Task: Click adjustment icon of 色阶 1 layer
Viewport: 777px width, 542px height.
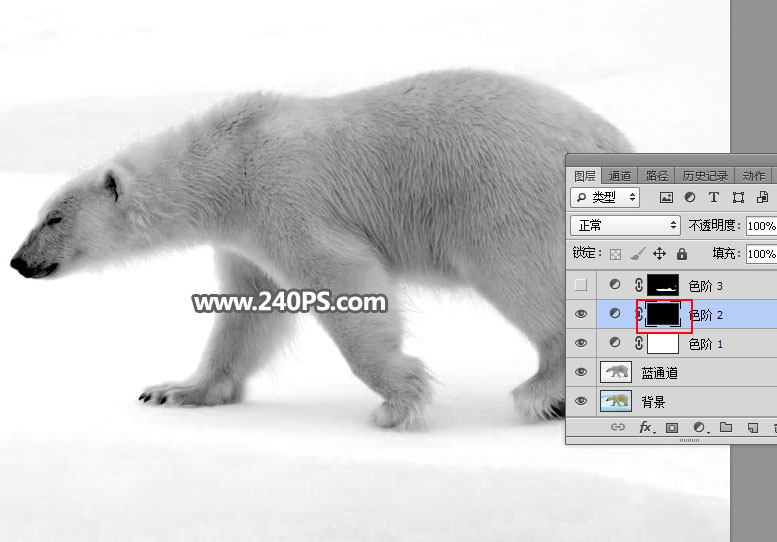Action: [614, 342]
